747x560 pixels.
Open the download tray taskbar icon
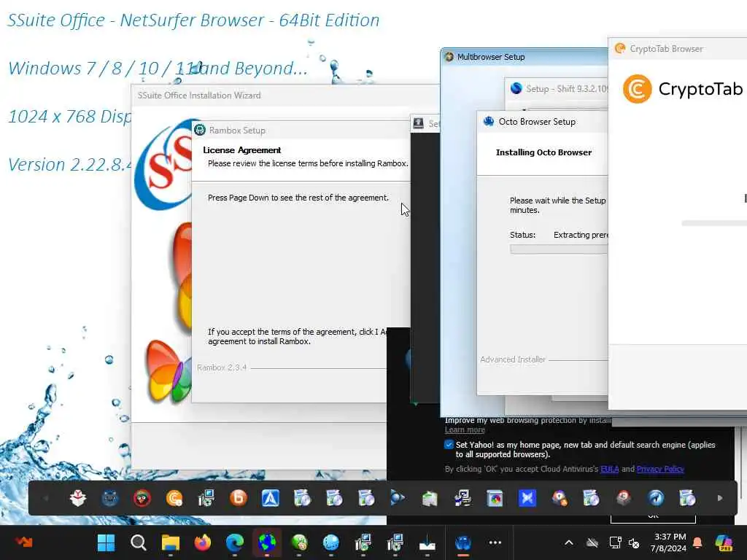click(x=427, y=542)
